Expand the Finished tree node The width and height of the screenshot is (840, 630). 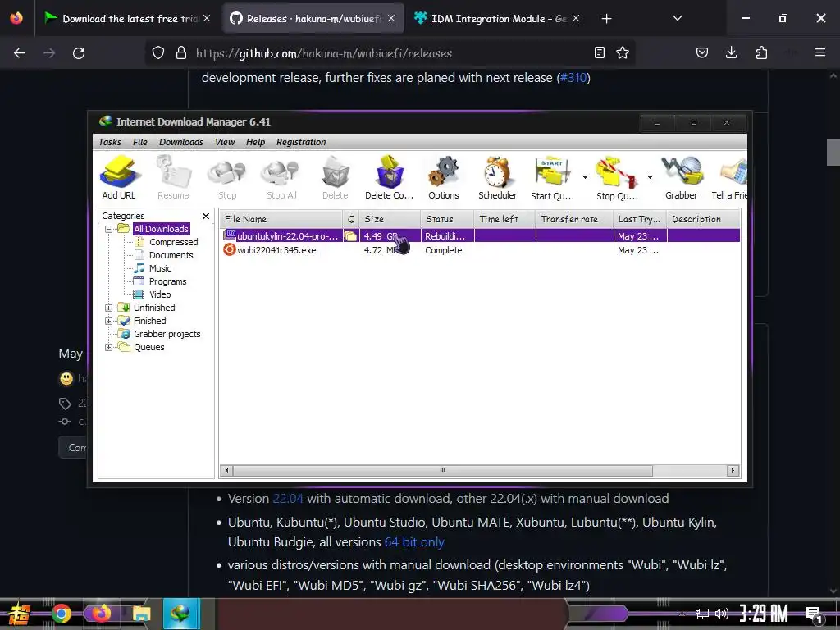pos(108,321)
